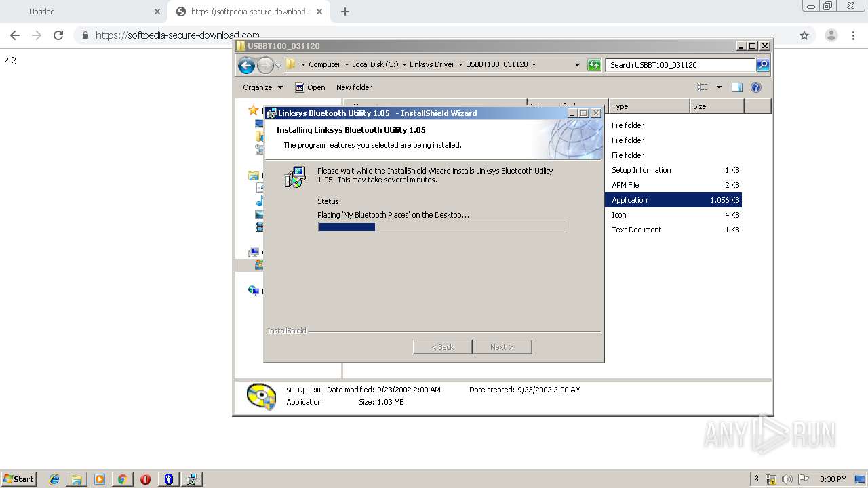Click the setup.exe icon in details pane
The width and height of the screenshot is (868, 488).
pos(261,396)
